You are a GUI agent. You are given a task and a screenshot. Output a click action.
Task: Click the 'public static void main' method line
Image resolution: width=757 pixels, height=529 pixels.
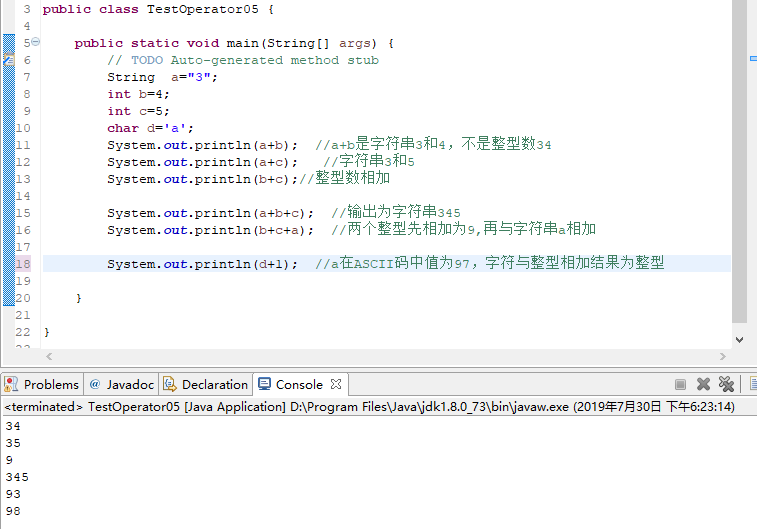pyautogui.click(x=234, y=43)
